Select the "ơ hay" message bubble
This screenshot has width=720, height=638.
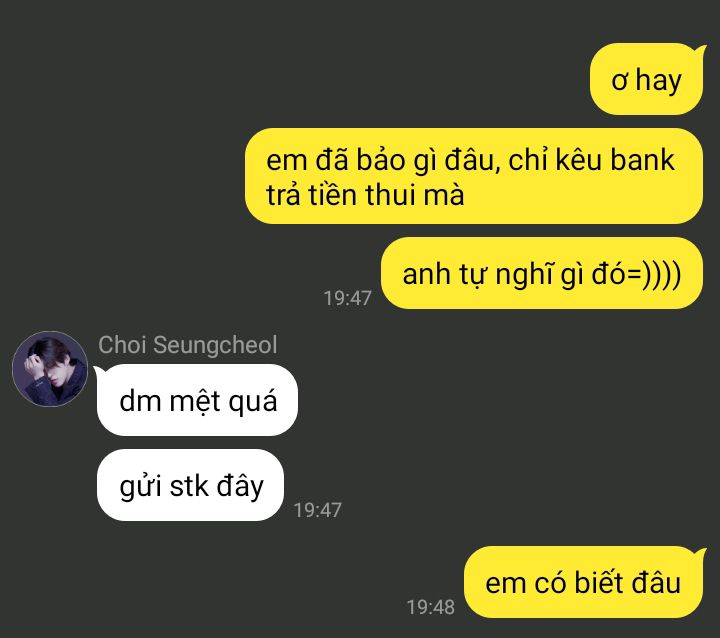[647, 79]
